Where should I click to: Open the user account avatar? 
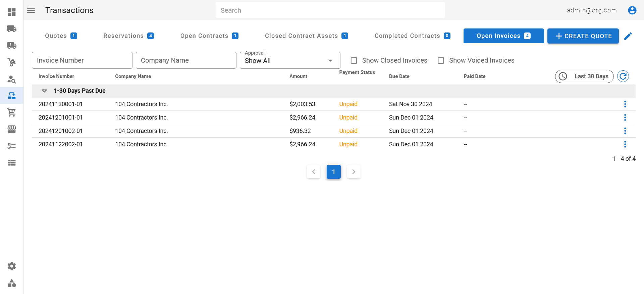632,10
